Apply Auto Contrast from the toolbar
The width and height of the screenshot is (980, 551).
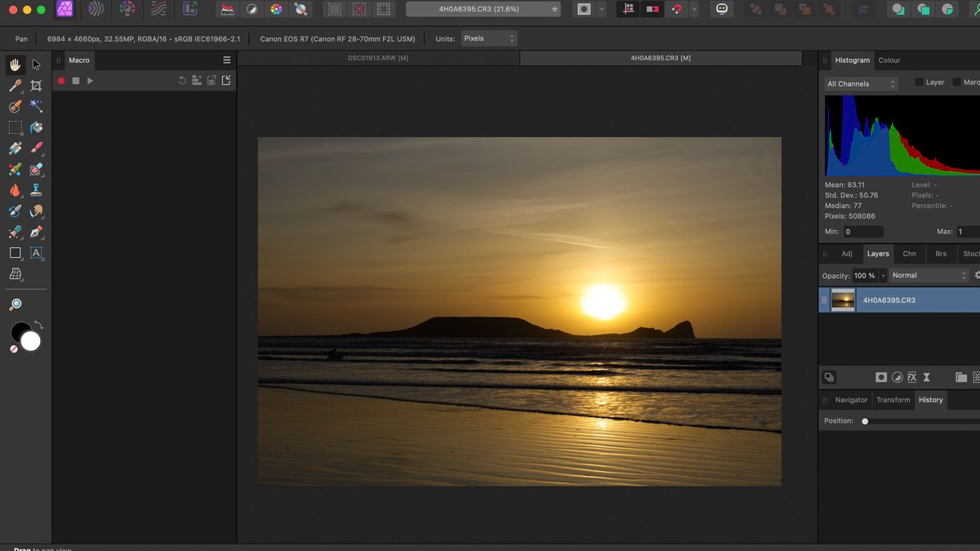pyautogui.click(x=252, y=10)
